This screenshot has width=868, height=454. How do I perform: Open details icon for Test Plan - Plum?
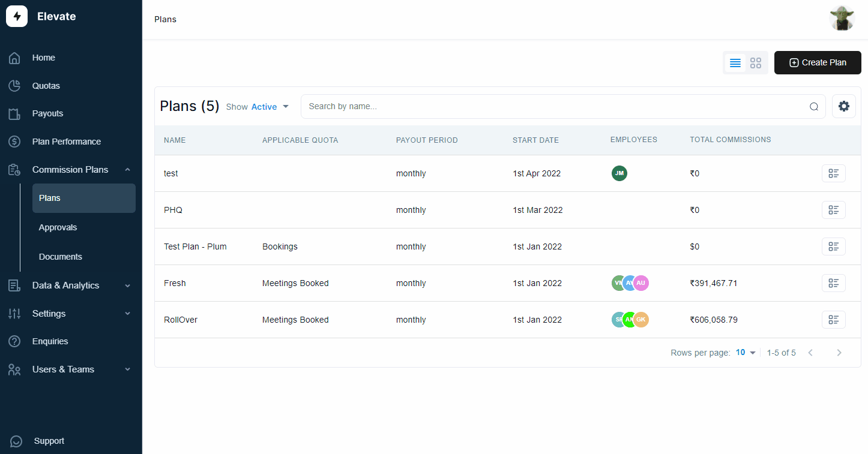pyautogui.click(x=834, y=246)
